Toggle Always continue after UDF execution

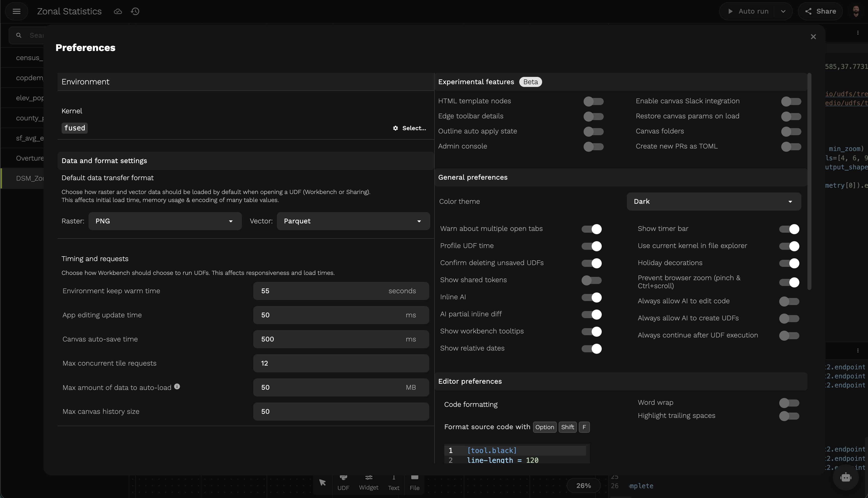pyautogui.click(x=789, y=335)
